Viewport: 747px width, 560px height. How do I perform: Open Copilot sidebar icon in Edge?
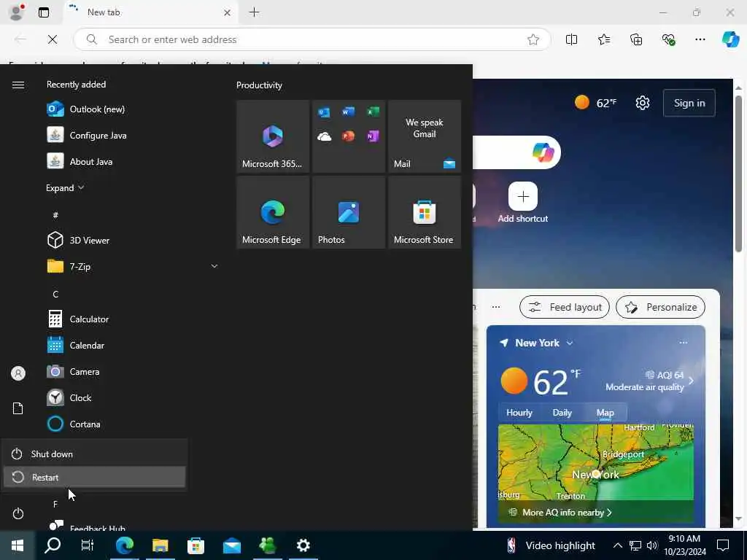729,39
